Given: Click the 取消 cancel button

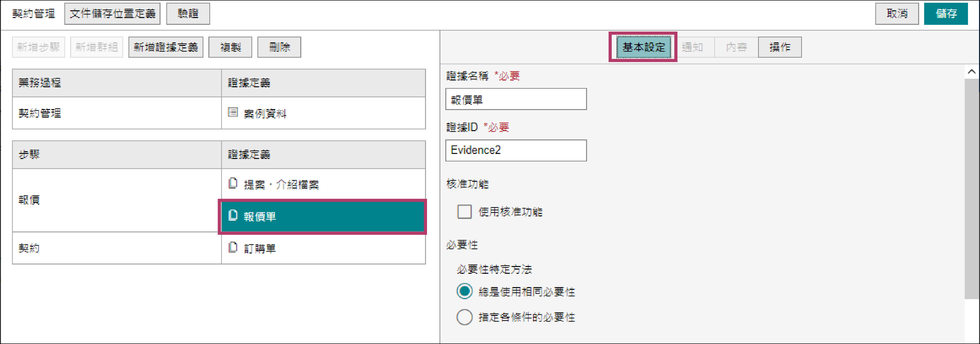Looking at the screenshot, I should coord(897,14).
